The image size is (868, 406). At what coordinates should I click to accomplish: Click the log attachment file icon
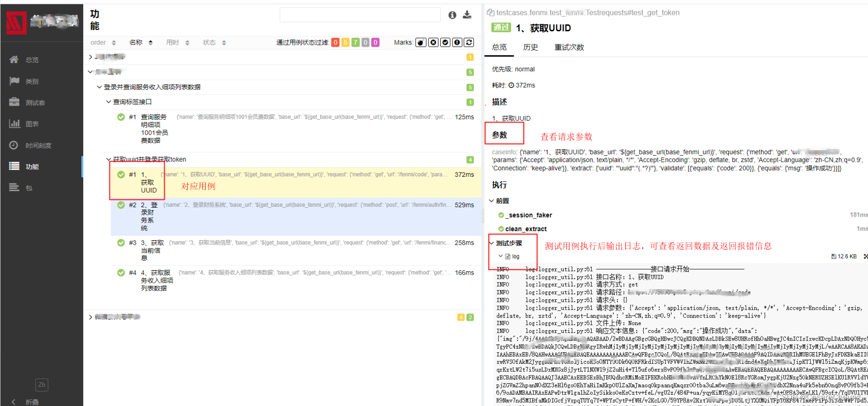pyautogui.click(x=508, y=256)
